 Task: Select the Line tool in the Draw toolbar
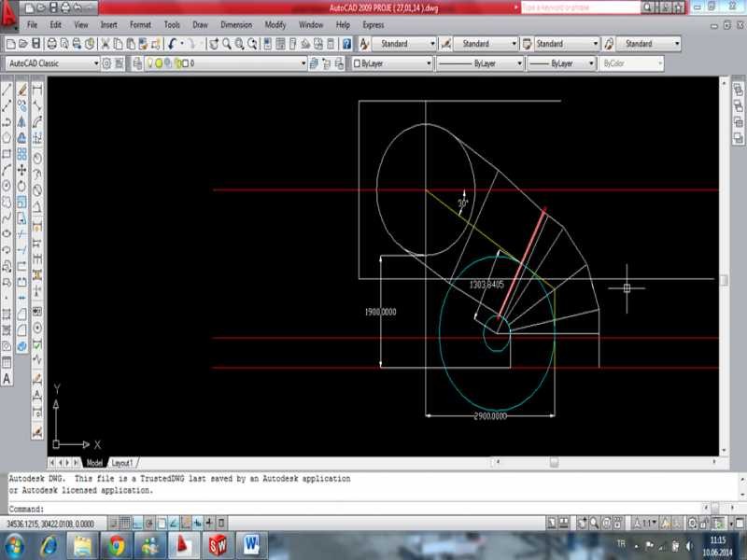coord(7,91)
